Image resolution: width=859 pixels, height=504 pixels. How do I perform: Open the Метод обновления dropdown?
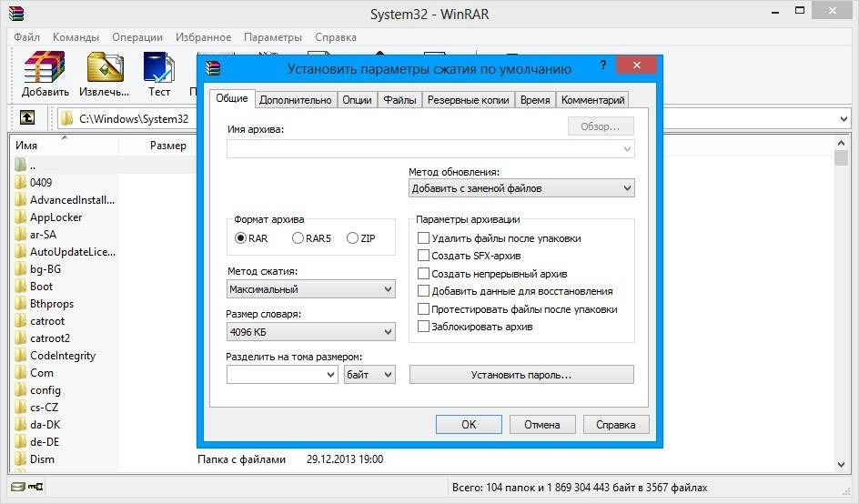click(x=521, y=188)
